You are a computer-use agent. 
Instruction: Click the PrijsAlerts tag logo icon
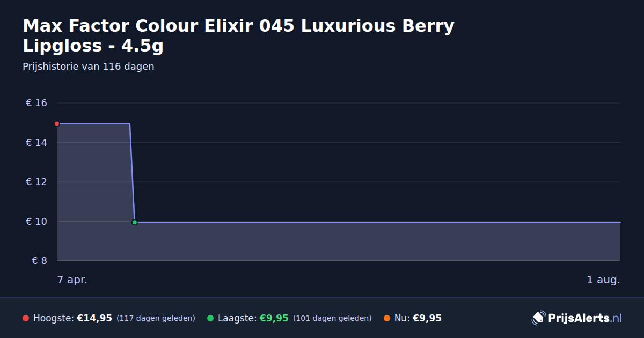pyautogui.click(x=538, y=318)
